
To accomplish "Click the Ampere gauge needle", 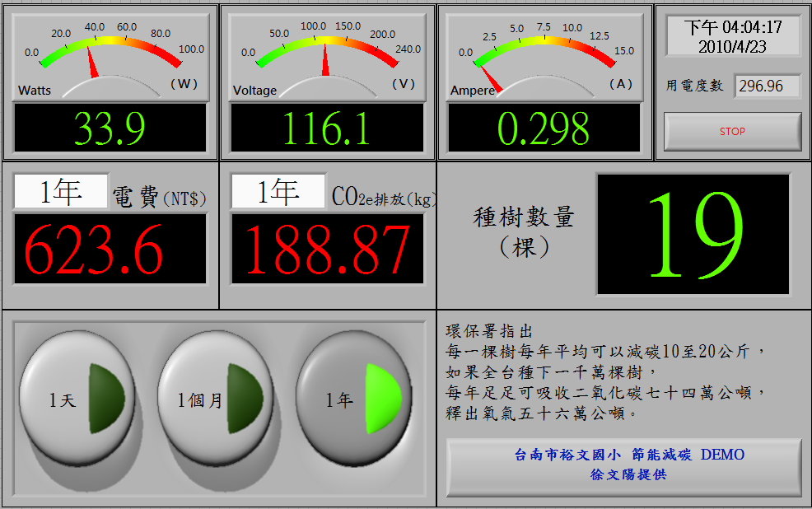I will (x=492, y=81).
